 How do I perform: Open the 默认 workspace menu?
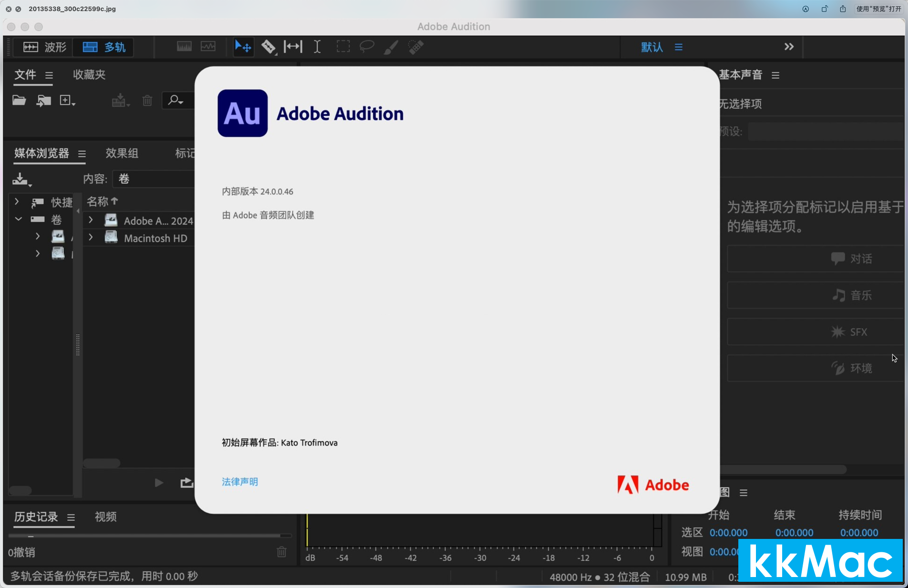point(678,47)
